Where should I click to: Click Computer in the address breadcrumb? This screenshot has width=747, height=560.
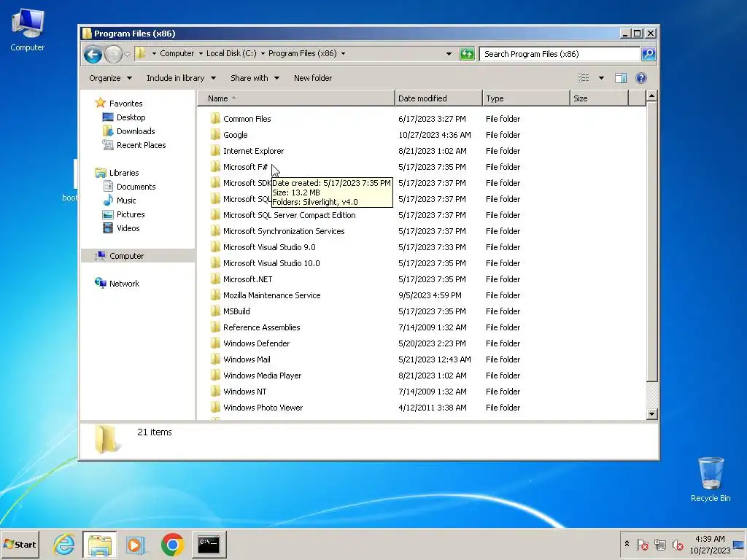177,53
